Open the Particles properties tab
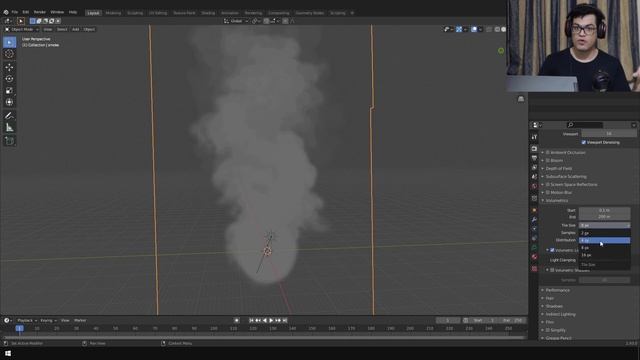This screenshot has height=360, width=640. pos(534,229)
